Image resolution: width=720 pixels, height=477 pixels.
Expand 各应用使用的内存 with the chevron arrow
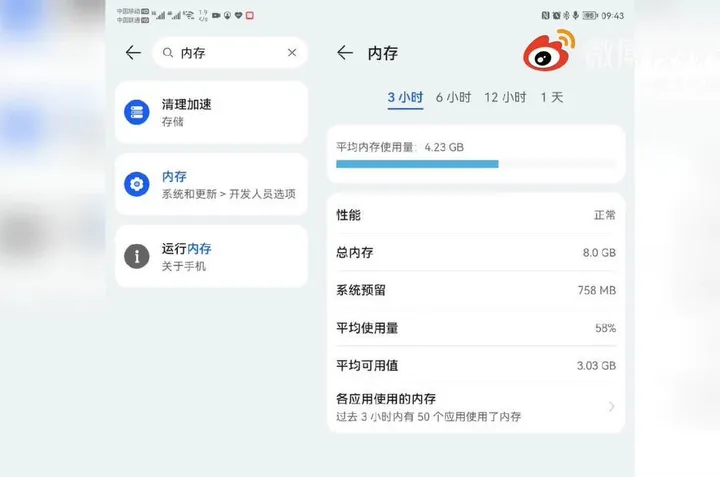(x=611, y=407)
